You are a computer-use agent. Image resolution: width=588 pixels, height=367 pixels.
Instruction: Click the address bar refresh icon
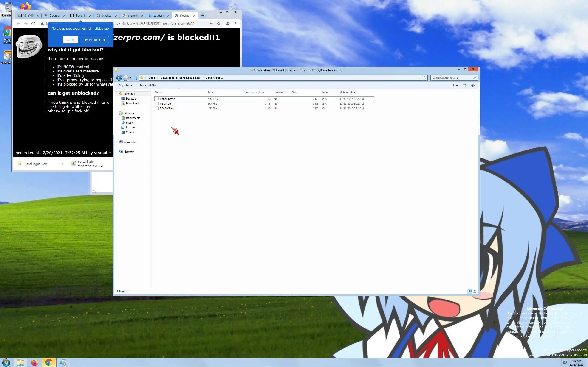[425, 78]
